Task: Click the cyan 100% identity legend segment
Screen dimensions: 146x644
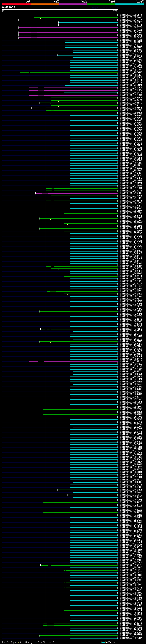Action: coord(130,4)
